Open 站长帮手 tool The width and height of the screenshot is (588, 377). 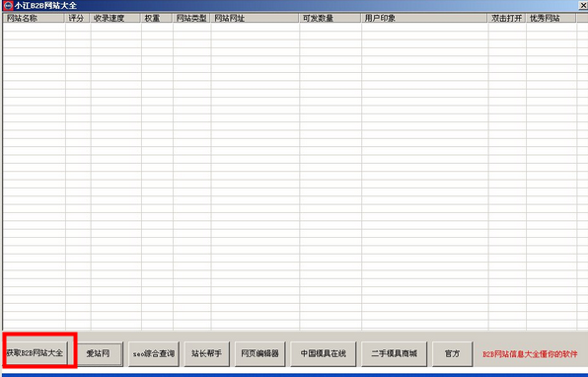tap(206, 353)
